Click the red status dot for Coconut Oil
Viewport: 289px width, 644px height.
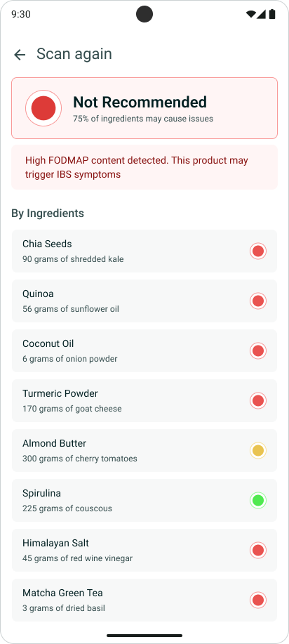click(x=258, y=350)
